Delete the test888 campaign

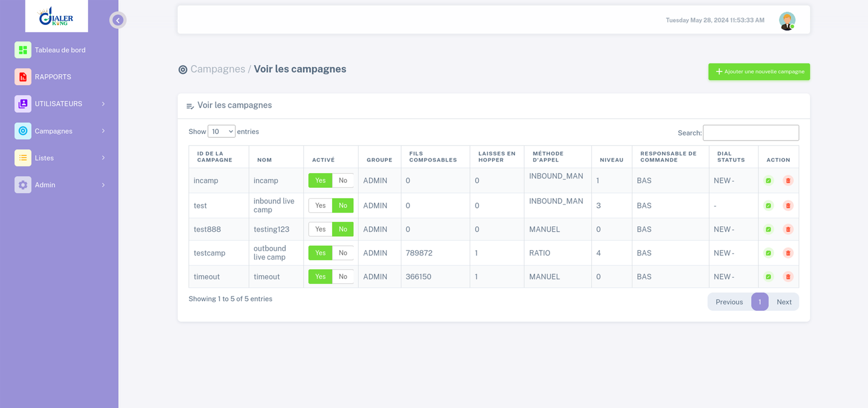pyautogui.click(x=788, y=229)
